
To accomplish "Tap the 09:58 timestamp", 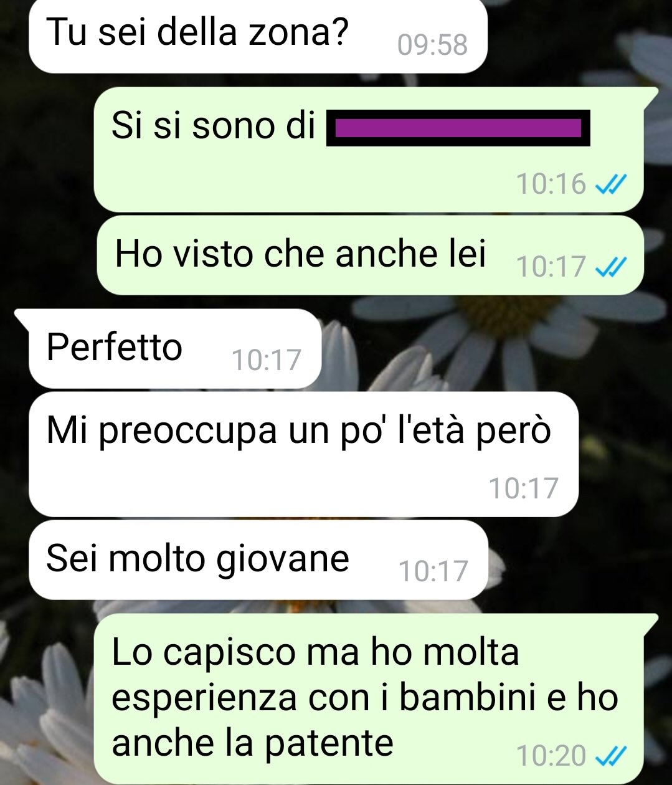I will 432,45.
